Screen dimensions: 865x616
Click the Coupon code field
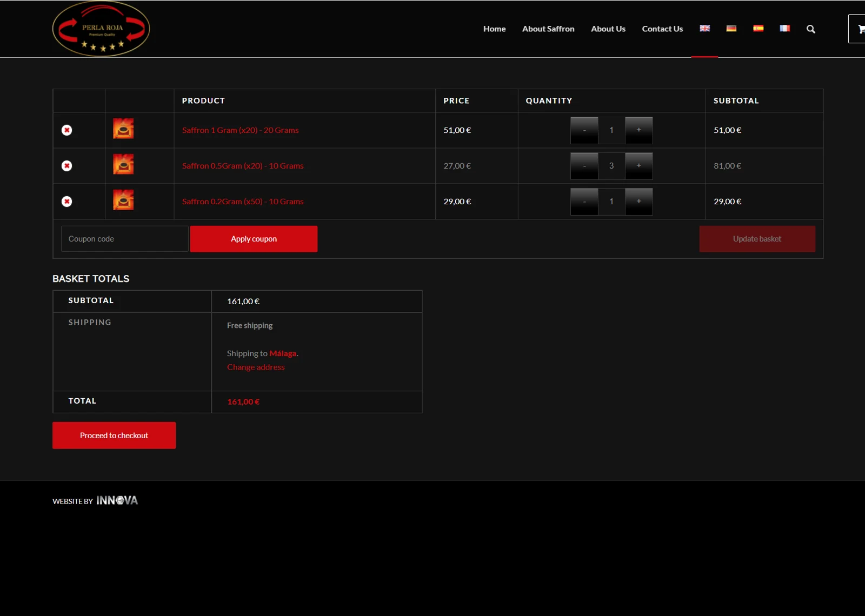click(x=125, y=239)
